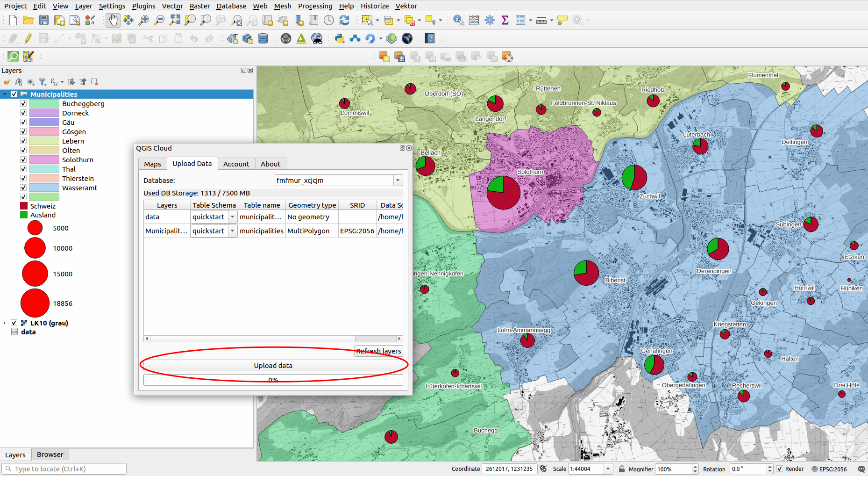Viewport: 868px width, 491px height.
Task: Uncheck the Bucheggberg category checkbox
Action: (x=23, y=104)
